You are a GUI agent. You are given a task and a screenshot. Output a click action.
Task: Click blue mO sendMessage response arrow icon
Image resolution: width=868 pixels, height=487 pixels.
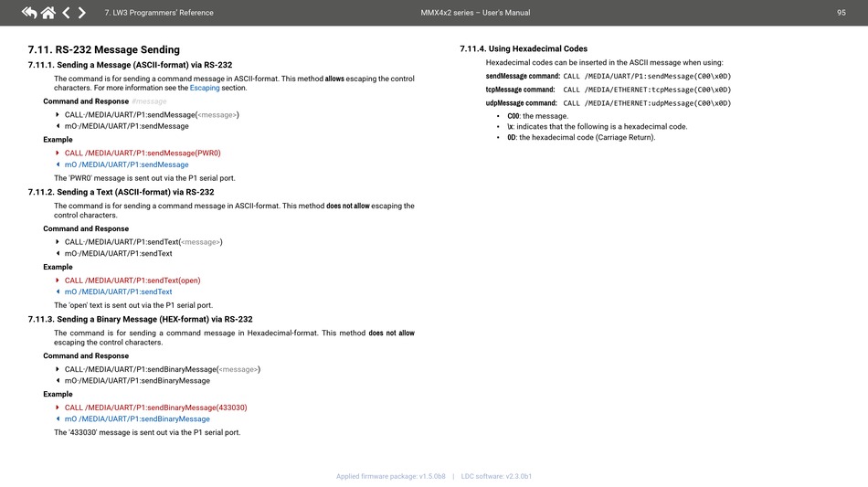tap(58, 164)
